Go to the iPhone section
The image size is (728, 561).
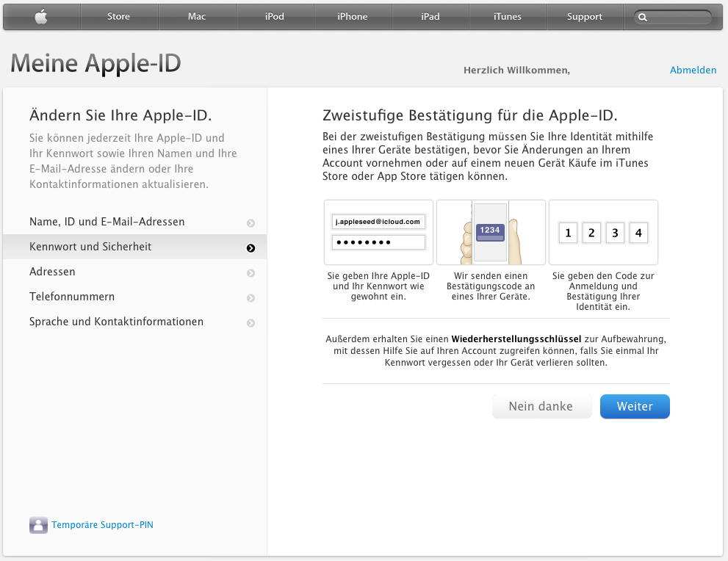click(353, 17)
